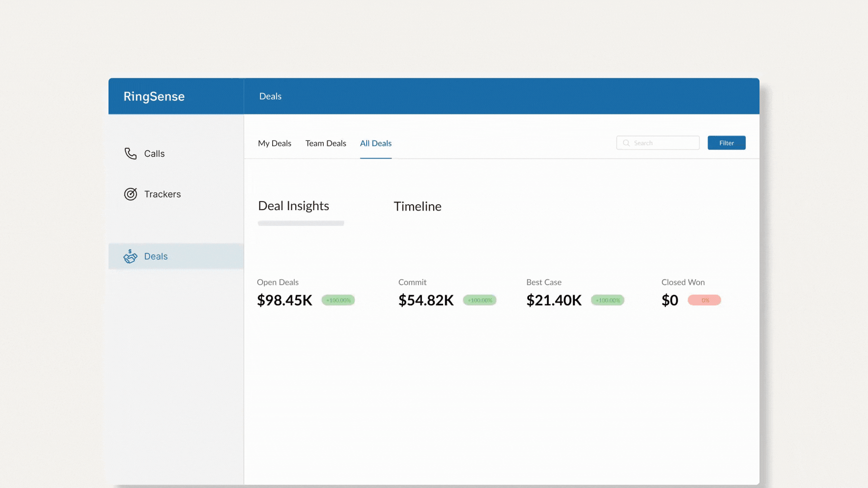Viewport: 868px width, 488px height.
Task: Click the Open Deals +100.00% badge
Action: point(338,300)
